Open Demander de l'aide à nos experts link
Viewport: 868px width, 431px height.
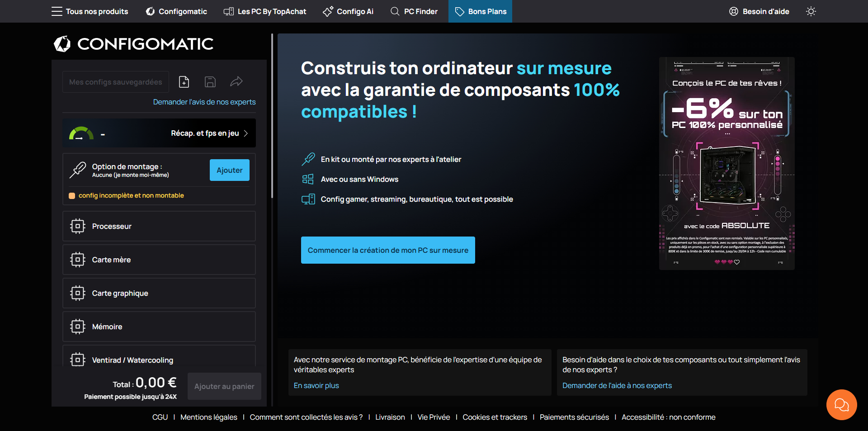click(x=617, y=385)
